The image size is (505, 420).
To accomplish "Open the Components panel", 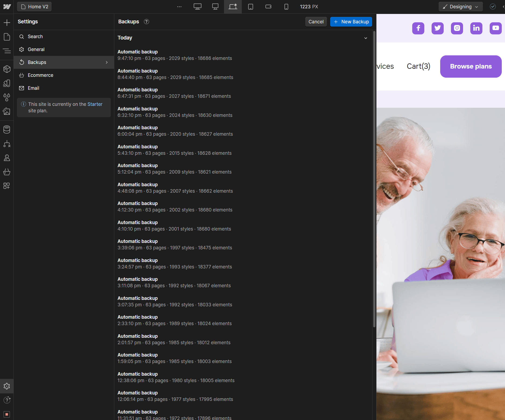I will tap(7, 69).
